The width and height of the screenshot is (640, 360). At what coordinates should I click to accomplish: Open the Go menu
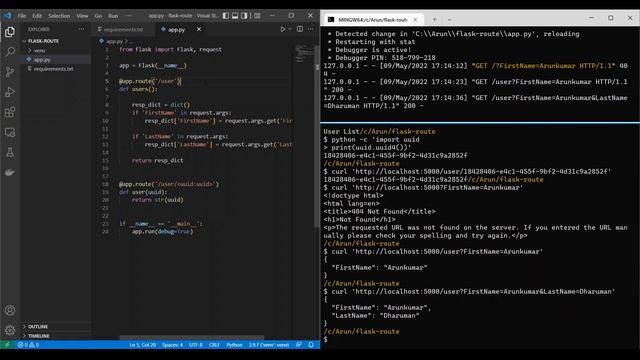(98, 16)
